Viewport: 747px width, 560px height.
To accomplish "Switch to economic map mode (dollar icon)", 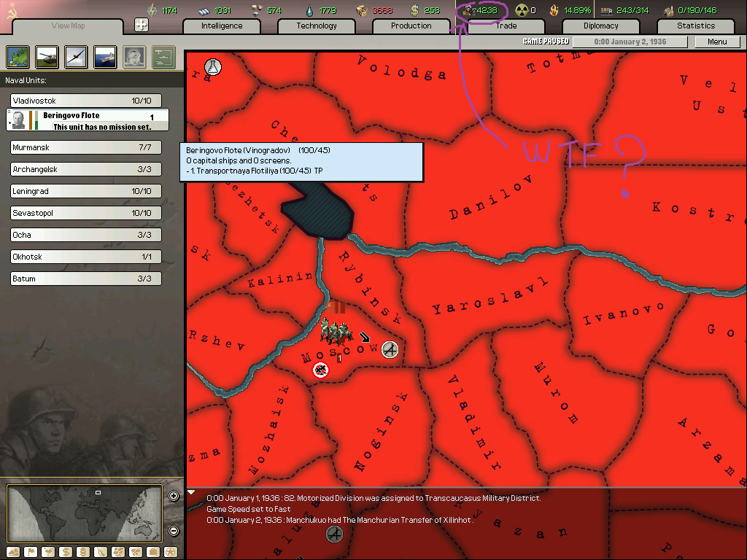I will [x=66, y=552].
